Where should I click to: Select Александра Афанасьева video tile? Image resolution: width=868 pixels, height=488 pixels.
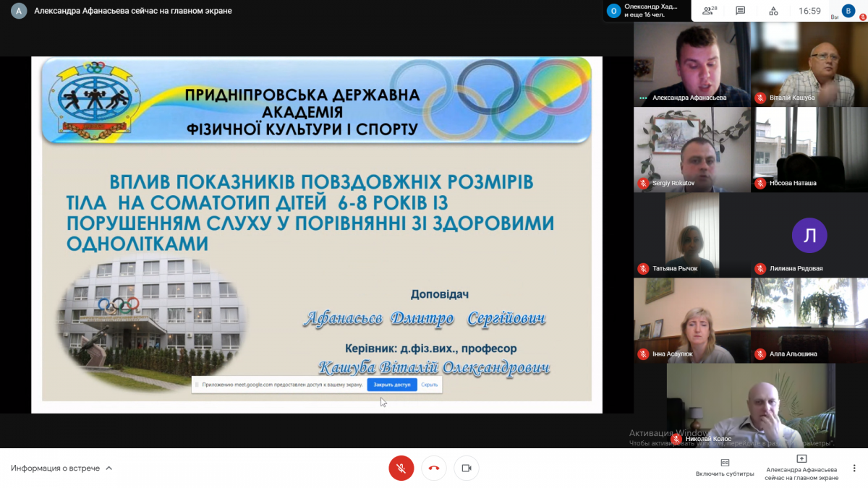(x=692, y=64)
